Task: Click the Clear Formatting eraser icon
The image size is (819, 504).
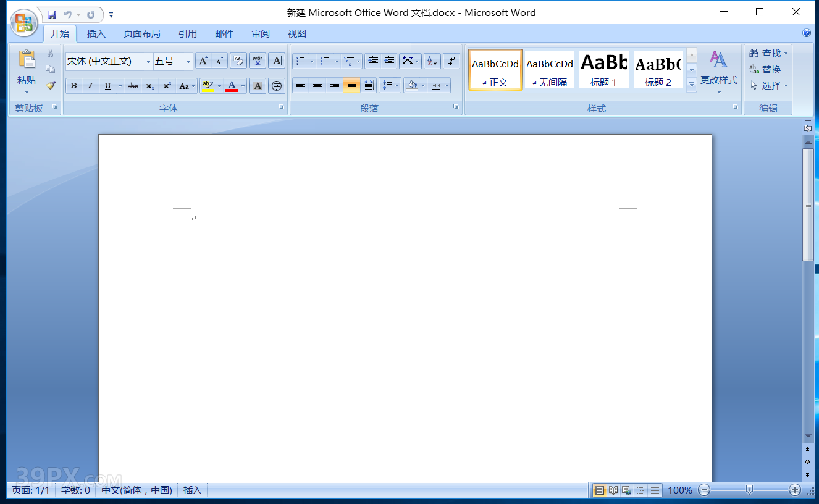Action: [238, 61]
